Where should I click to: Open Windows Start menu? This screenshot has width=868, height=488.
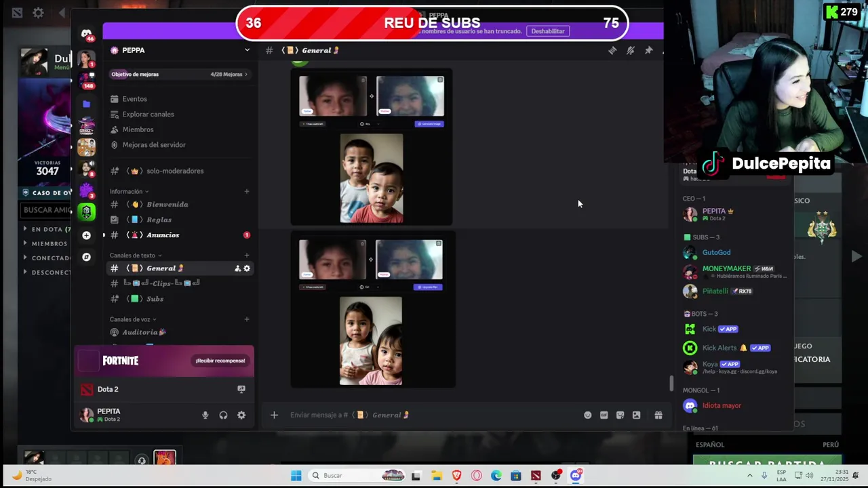296,476
